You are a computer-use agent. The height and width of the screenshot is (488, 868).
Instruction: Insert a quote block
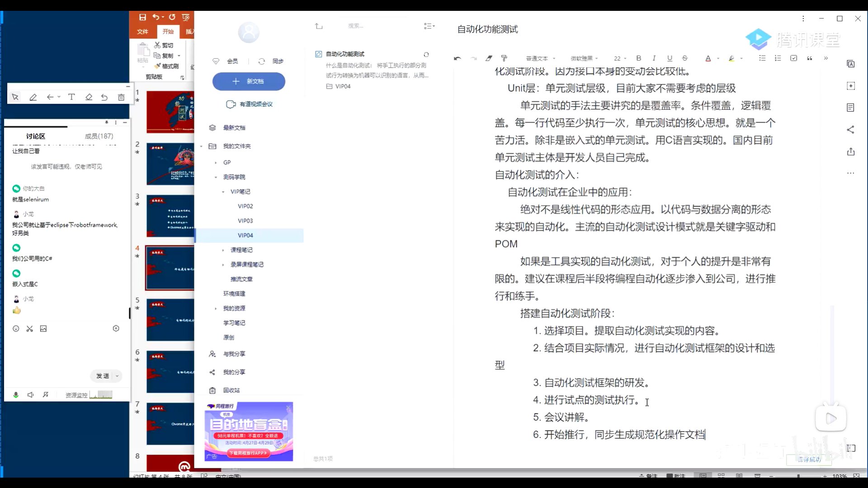809,58
